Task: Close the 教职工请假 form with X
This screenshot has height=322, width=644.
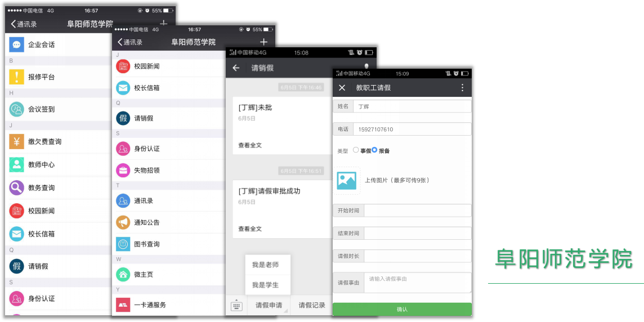Action: (342, 88)
